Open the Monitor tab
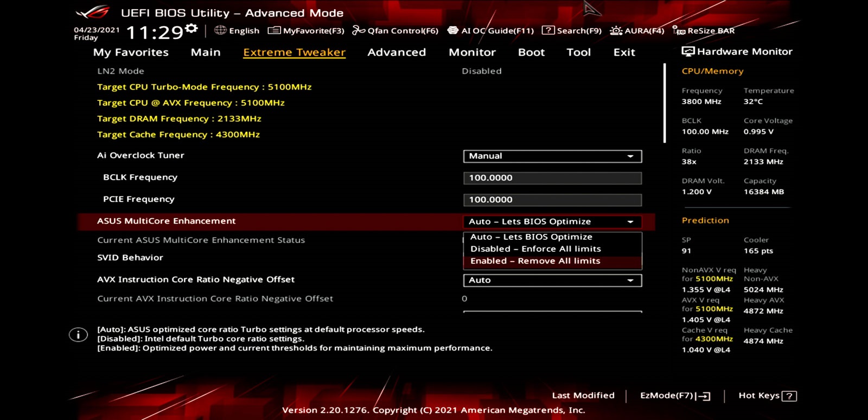Viewport: 868px width, 420px height. click(x=473, y=53)
